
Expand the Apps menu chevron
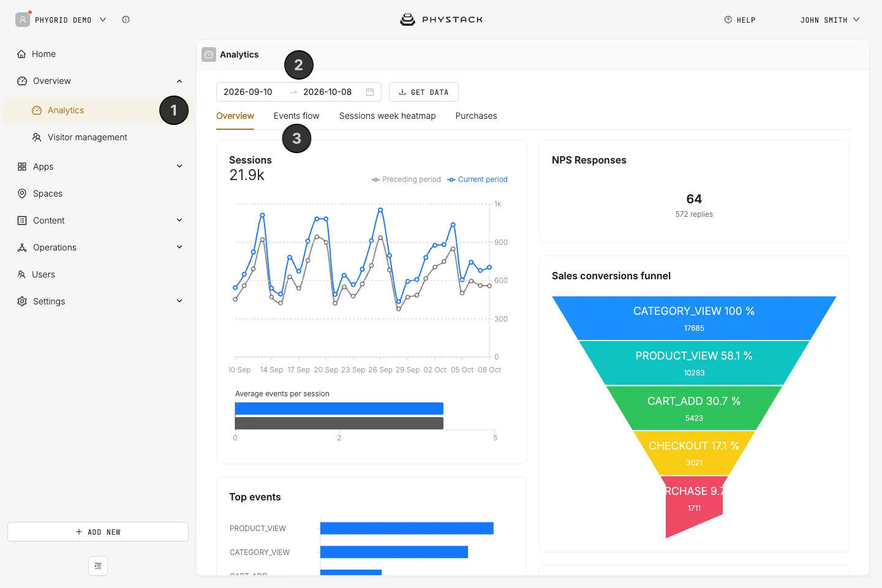pos(179,166)
